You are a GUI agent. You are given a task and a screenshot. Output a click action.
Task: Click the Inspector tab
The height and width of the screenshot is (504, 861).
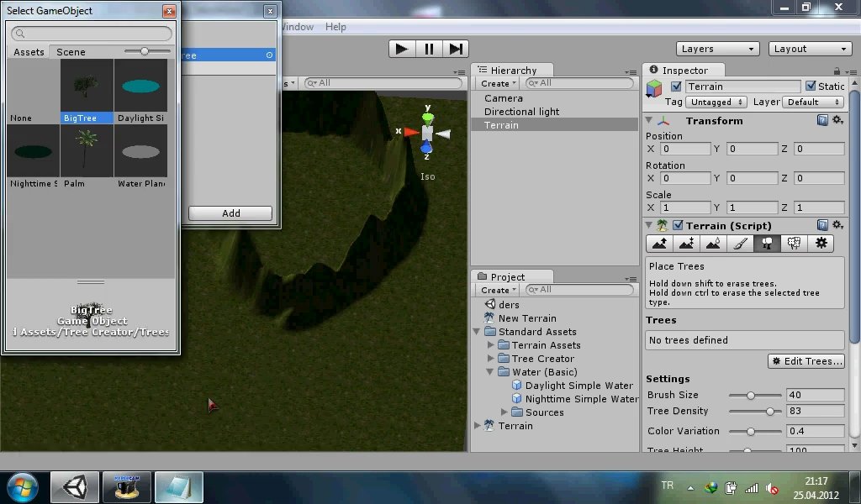pos(684,71)
